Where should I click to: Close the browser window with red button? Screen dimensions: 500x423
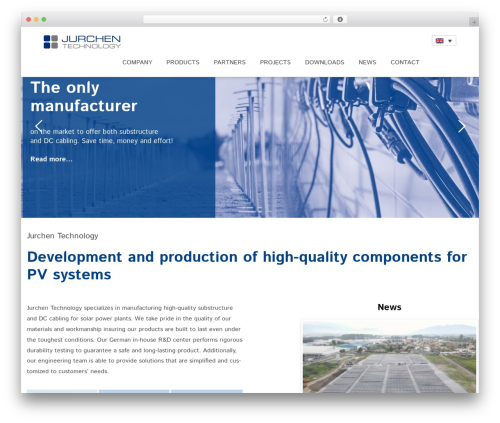pyautogui.click(x=29, y=20)
